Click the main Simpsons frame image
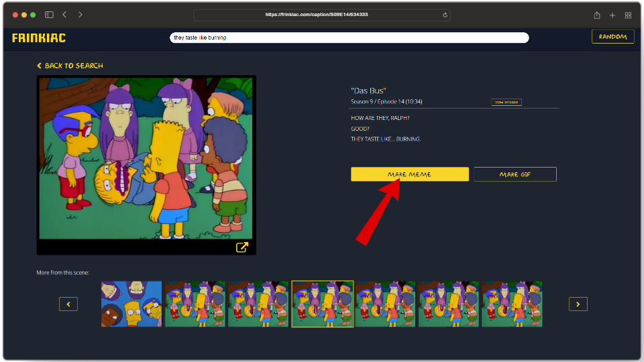The image size is (644, 362). point(146,158)
